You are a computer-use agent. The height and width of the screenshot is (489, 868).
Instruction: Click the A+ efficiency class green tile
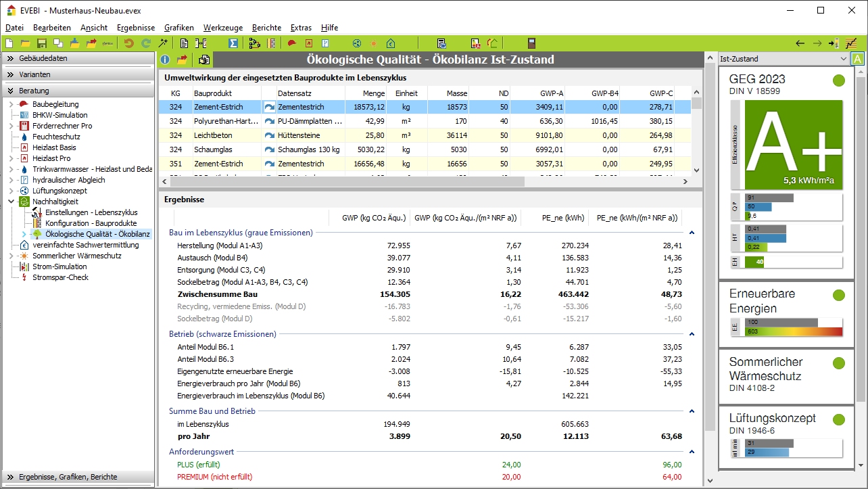tap(793, 145)
